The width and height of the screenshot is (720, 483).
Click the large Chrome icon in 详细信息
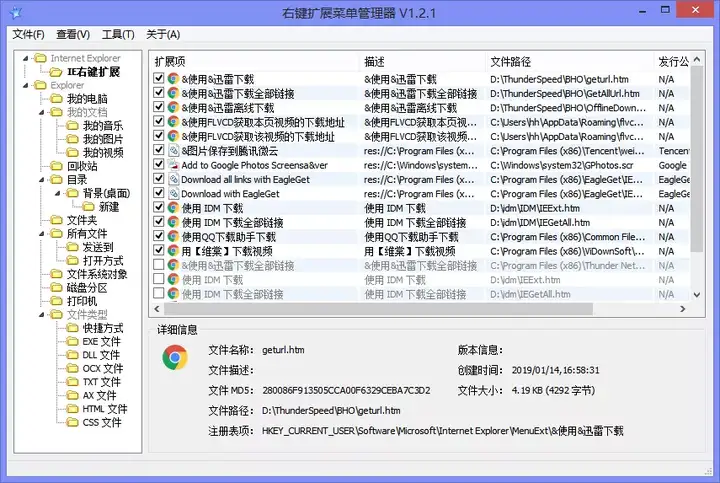point(175,358)
